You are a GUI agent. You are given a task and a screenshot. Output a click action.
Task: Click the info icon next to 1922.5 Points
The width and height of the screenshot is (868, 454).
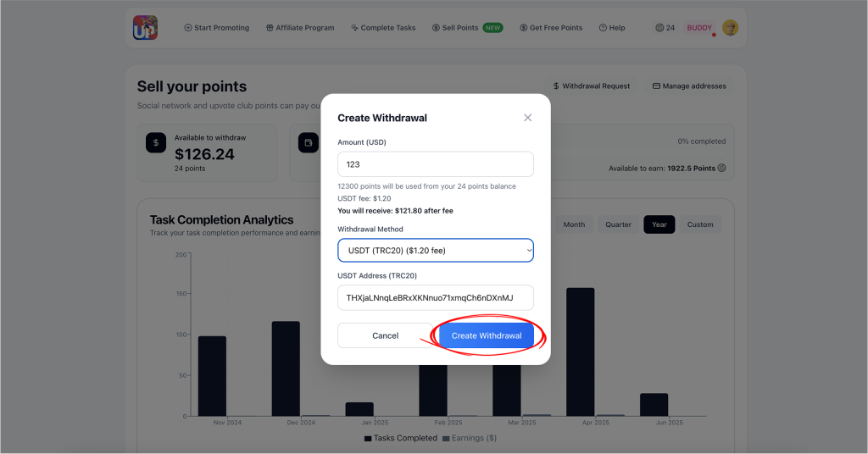722,168
